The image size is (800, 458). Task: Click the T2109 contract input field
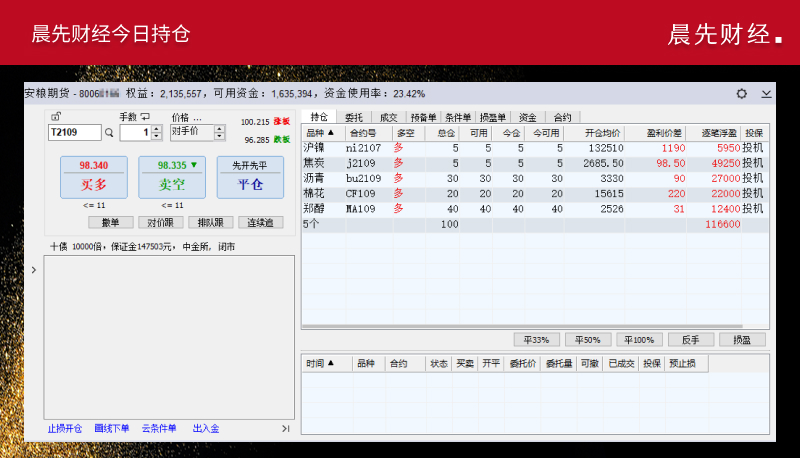click(74, 132)
